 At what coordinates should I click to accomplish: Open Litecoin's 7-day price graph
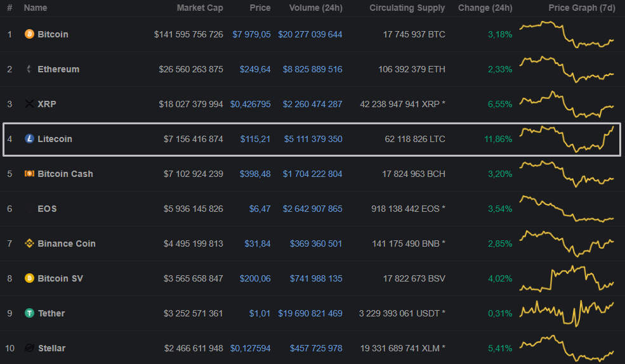click(567, 139)
